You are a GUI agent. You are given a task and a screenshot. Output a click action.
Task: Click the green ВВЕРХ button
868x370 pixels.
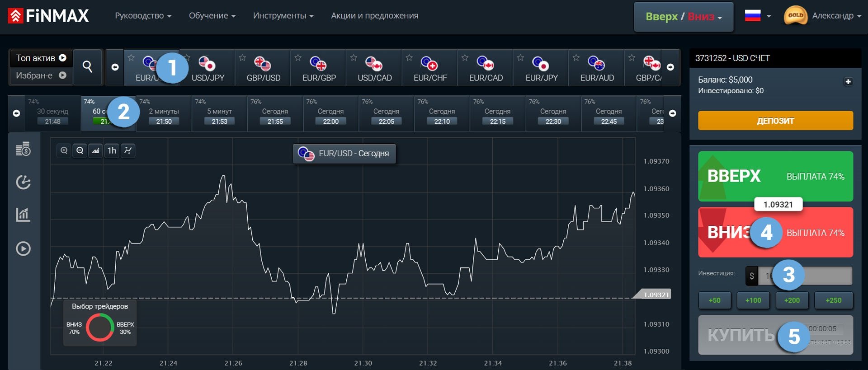pyautogui.click(x=775, y=176)
